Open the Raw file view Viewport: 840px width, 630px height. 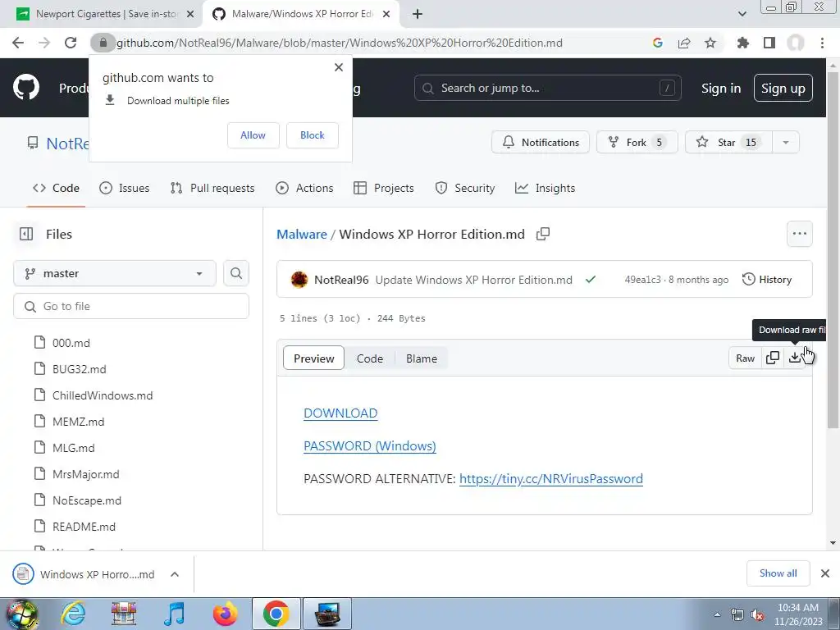coord(745,358)
